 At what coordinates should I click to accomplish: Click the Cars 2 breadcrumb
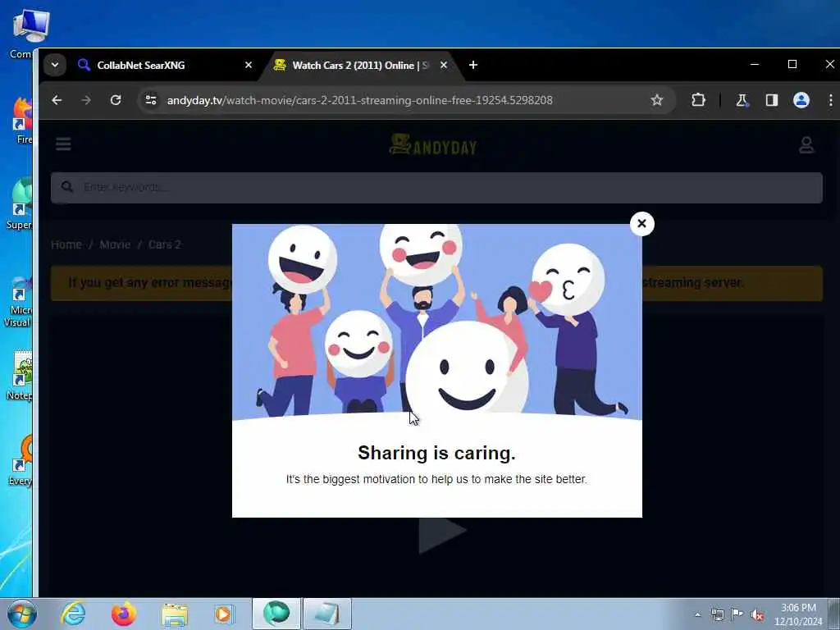coord(164,244)
